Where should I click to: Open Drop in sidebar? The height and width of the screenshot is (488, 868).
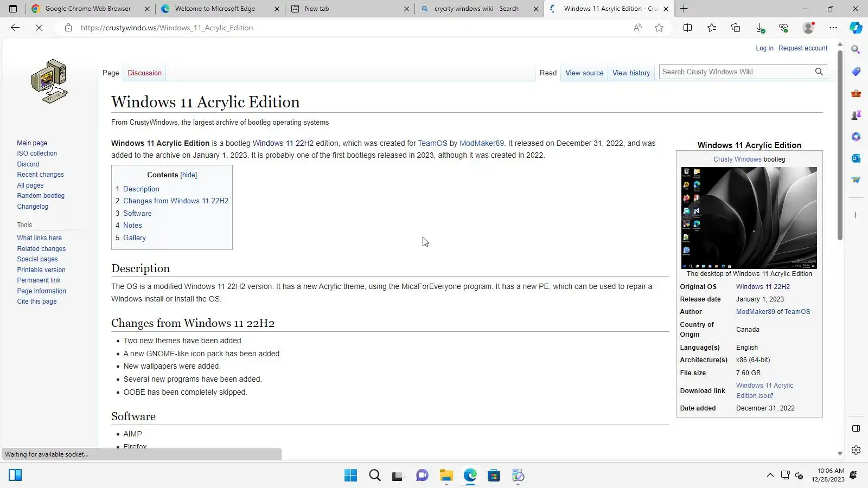[x=856, y=180]
